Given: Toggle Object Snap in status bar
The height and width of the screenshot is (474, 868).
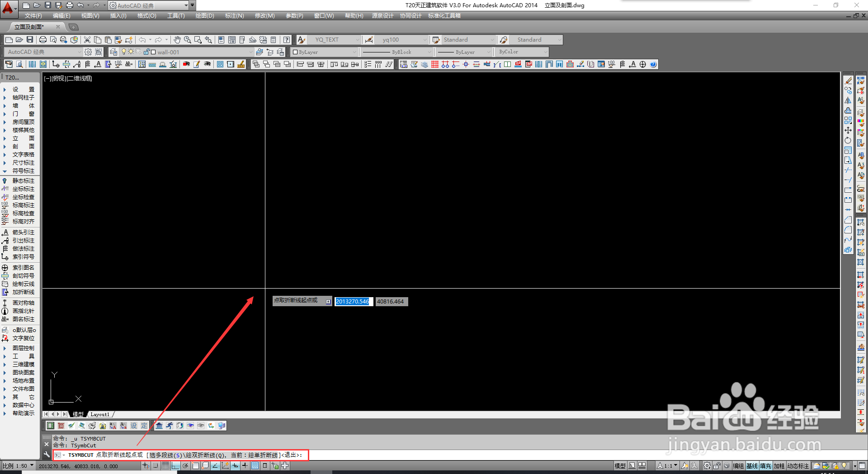Looking at the screenshot, I should 195,465.
